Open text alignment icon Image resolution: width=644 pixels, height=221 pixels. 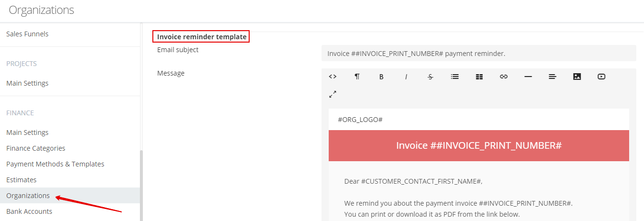(x=552, y=77)
